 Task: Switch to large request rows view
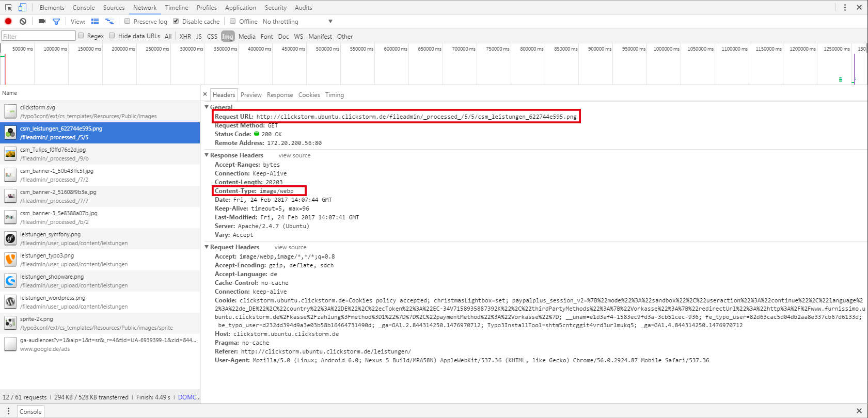pyautogui.click(x=95, y=21)
